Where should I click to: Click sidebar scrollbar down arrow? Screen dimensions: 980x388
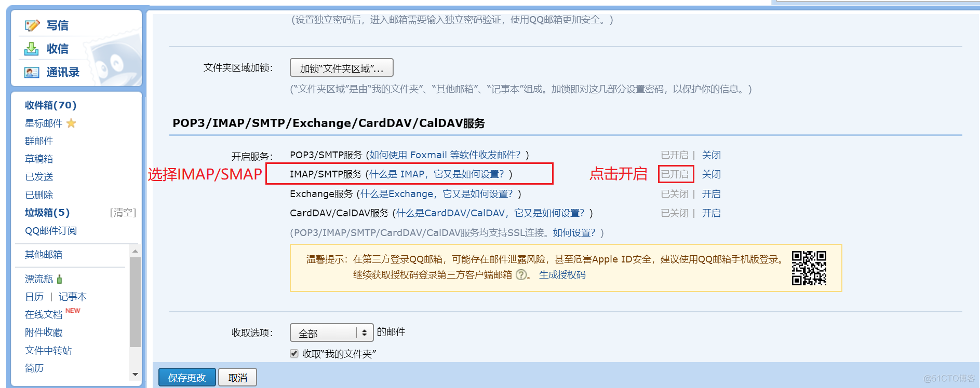click(135, 375)
